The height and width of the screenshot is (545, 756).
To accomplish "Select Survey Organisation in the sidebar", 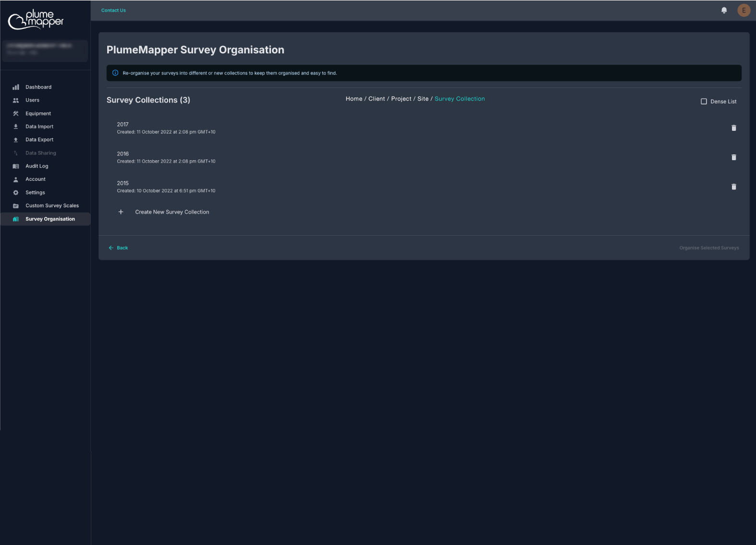I will (45, 219).
